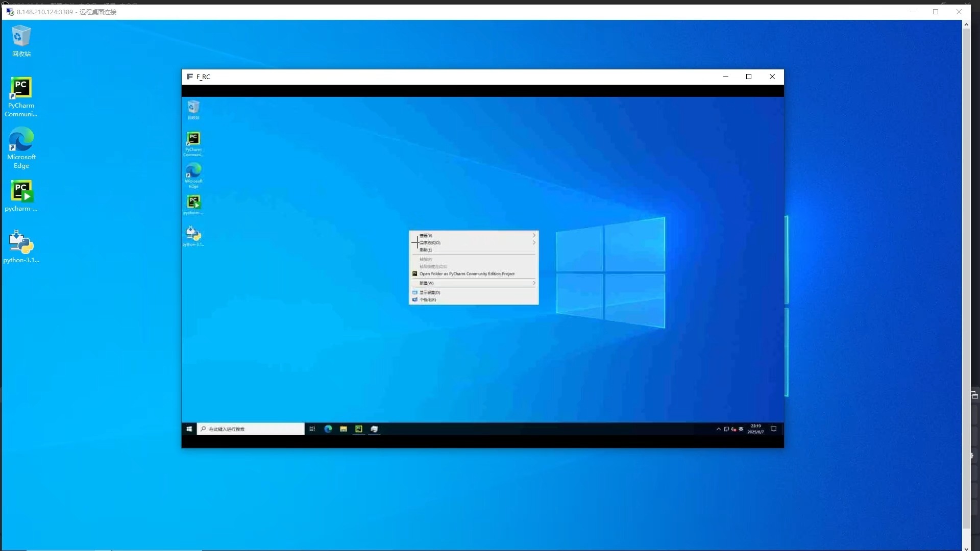
Task: Click PyCharm icon in the remote taskbar
Action: click(359, 429)
